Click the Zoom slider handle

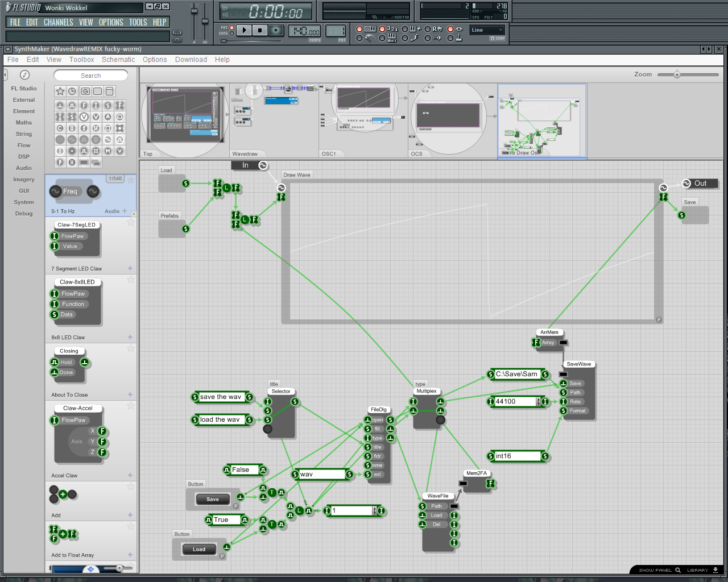coord(677,74)
